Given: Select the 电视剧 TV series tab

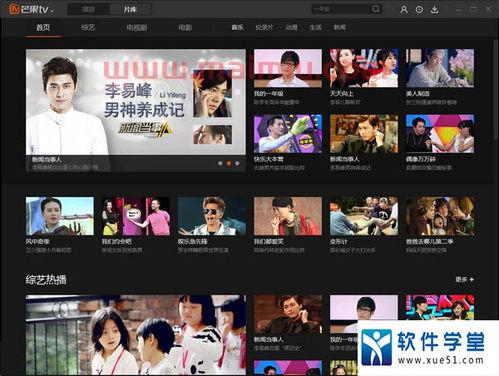Looking at the screenshot, I should point(137,27).
